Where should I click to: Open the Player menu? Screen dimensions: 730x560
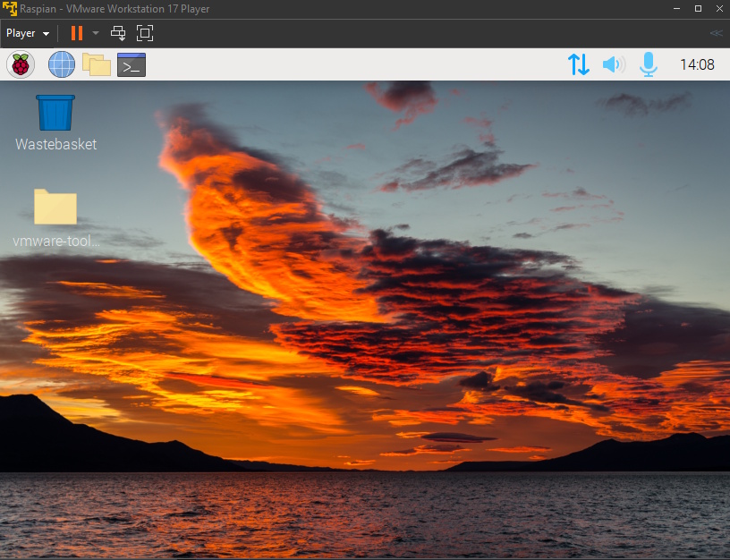point(26,32)
